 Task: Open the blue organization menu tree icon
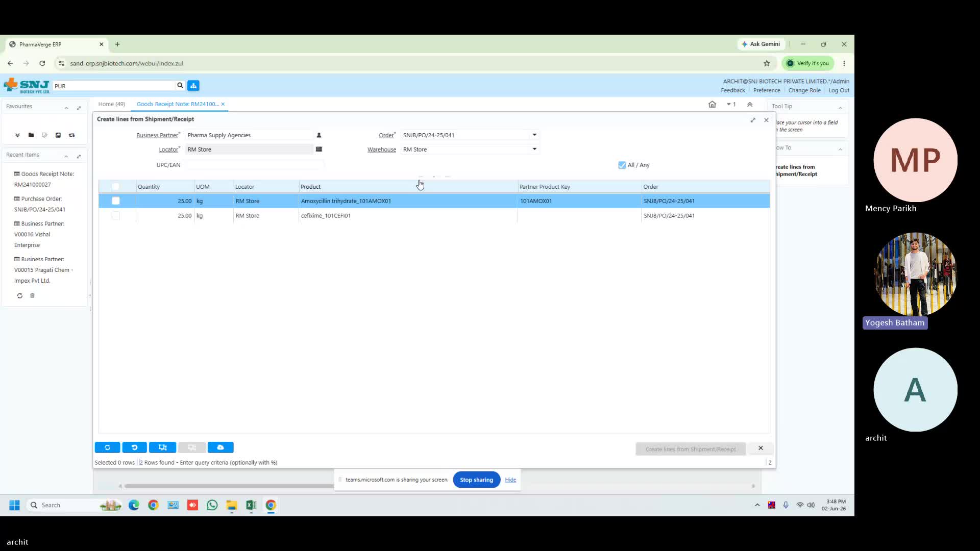[193, 86]
